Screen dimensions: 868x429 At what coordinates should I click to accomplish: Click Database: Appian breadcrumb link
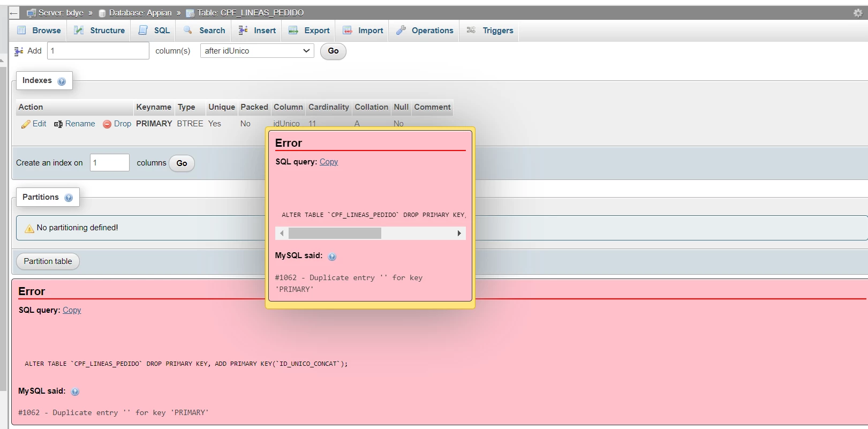(x=140, y=13)
